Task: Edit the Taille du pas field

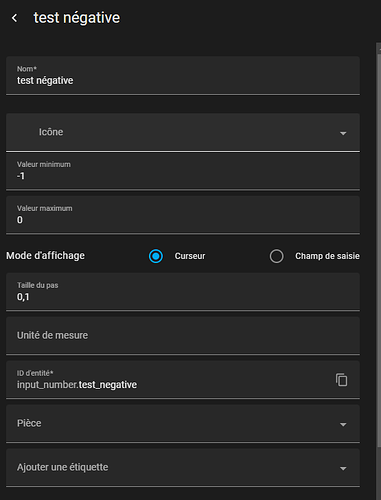Action: tap(183, 292)
